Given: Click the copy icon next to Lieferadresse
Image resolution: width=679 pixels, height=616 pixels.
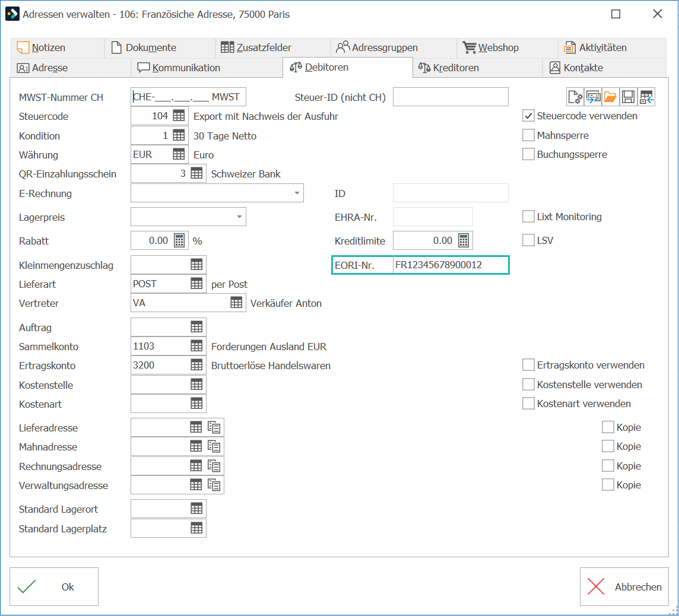Looking at the screenshot, I should point(214,427).
